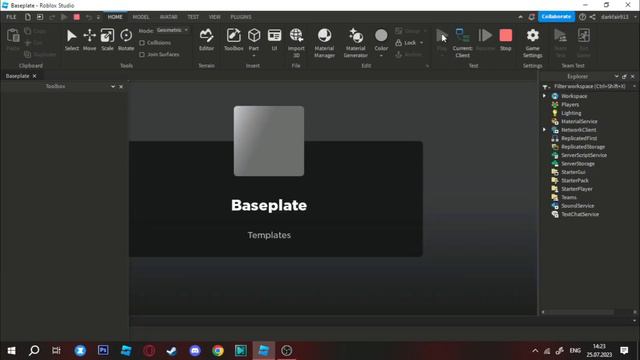Click the new file icon in quick access bar
This screenshot has height=360, width=640.
pos(28,17)
